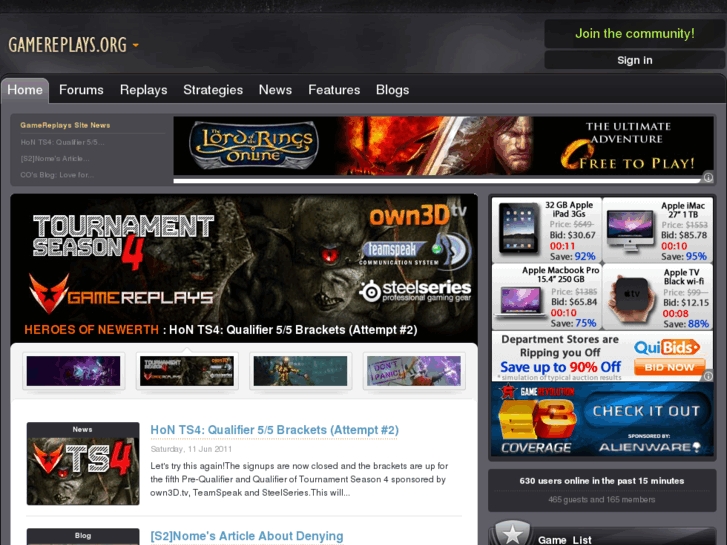The width and height of the screenshot is (727, 545).
Task: Click the BID NOW button in QuiBids ad
Action: click(670, 367)
